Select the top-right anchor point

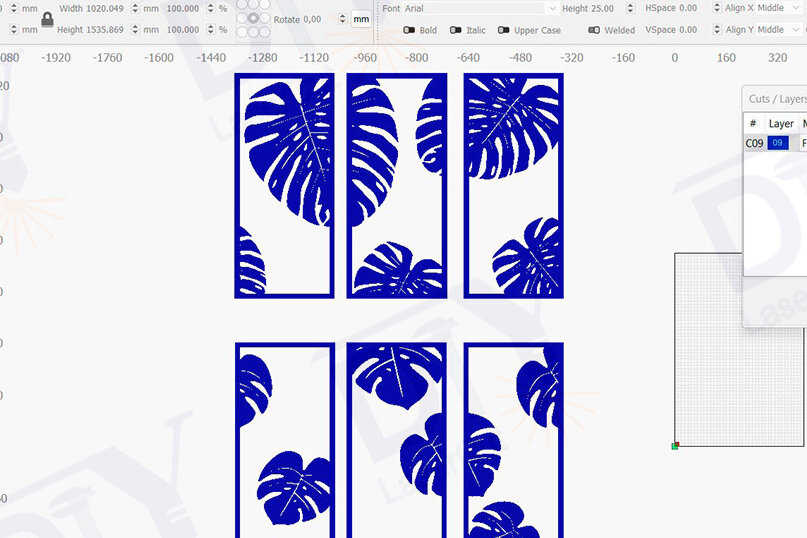click(x=266, y=5)
